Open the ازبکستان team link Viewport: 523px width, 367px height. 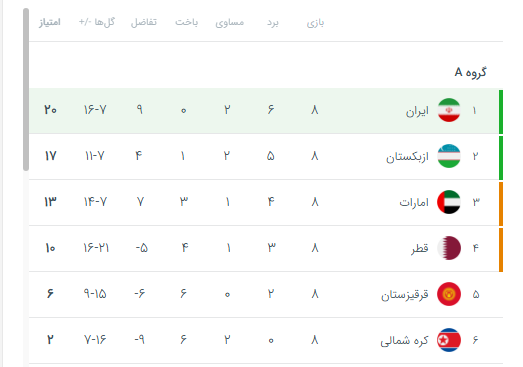pyautogui.click(x=407, y=156)
